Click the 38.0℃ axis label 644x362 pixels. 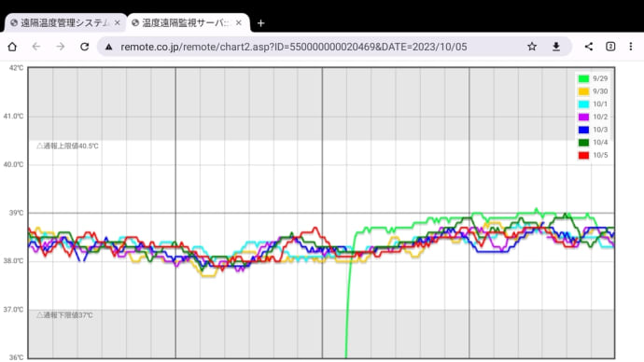tap(13, 260)
